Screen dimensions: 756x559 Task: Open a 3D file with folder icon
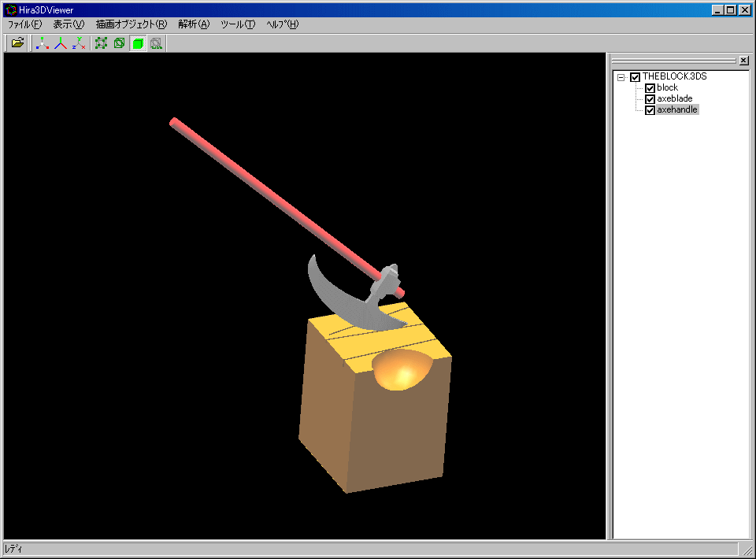[x=17, y=43]
